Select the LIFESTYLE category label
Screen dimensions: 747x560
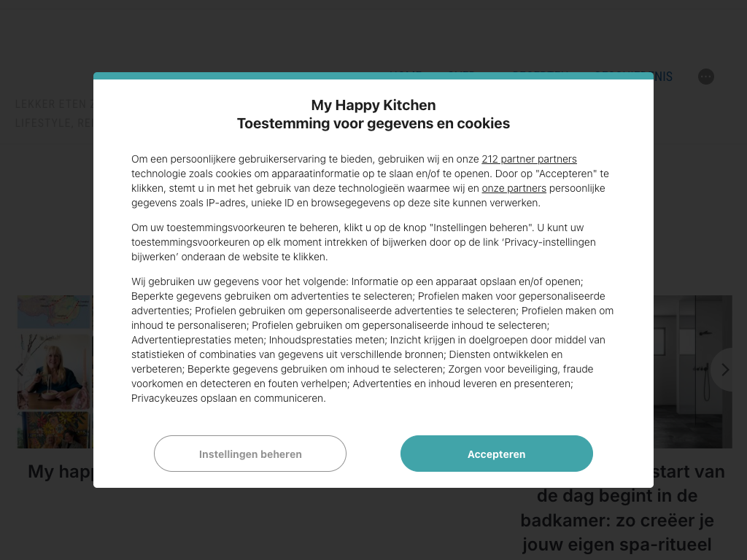tap(42, 123)
